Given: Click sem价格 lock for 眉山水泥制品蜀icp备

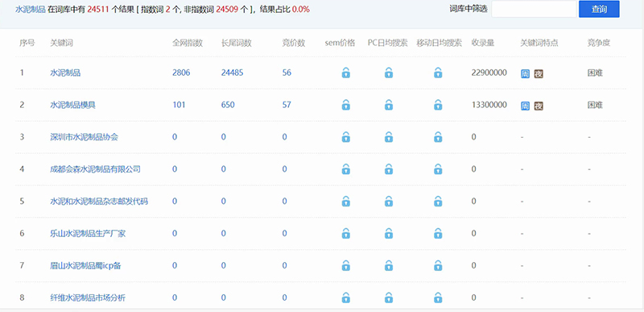Looking at the screenshot, I should 346,265.
